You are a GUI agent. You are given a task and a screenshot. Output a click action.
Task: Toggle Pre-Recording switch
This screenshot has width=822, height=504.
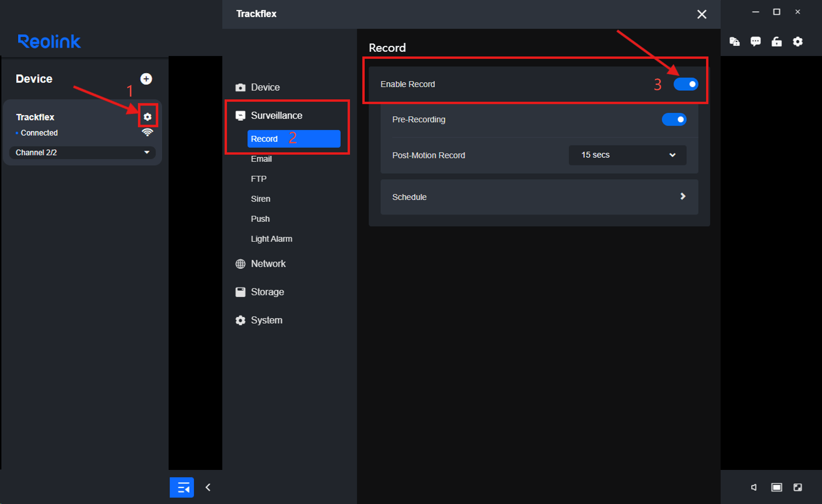(674, 119)
